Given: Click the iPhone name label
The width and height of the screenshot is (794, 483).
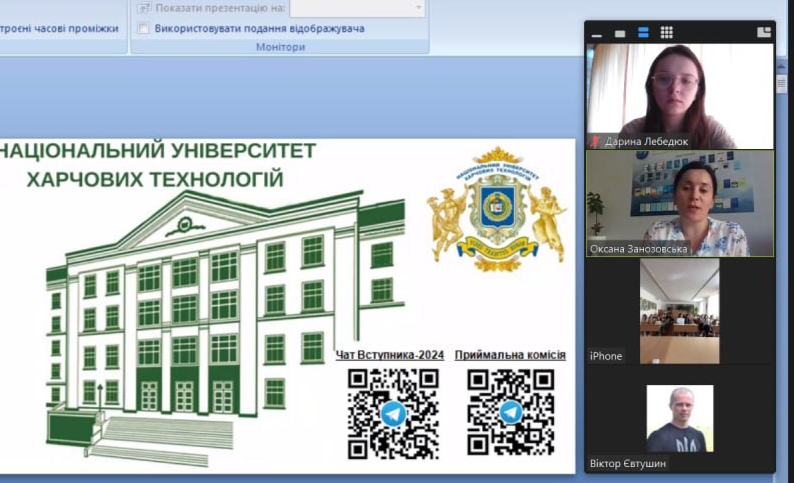Looking at the screenshot, I should [606, 356].
